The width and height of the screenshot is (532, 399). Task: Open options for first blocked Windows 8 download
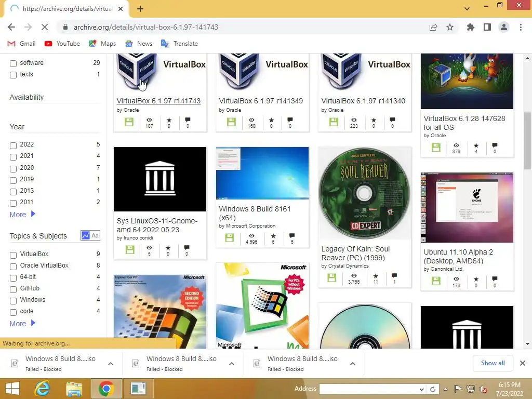click(x=111, y=364)
